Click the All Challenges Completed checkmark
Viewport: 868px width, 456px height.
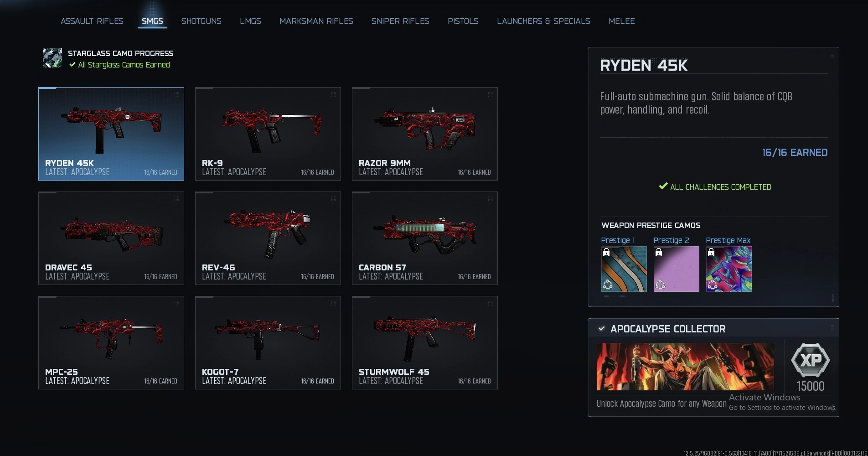click(x=663, y=186)
